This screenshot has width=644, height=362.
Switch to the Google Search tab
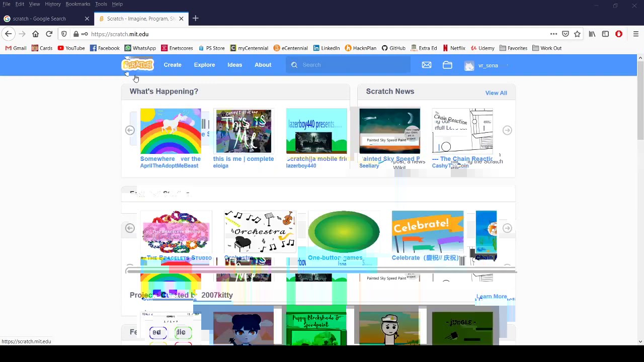(x=46, y=19)
